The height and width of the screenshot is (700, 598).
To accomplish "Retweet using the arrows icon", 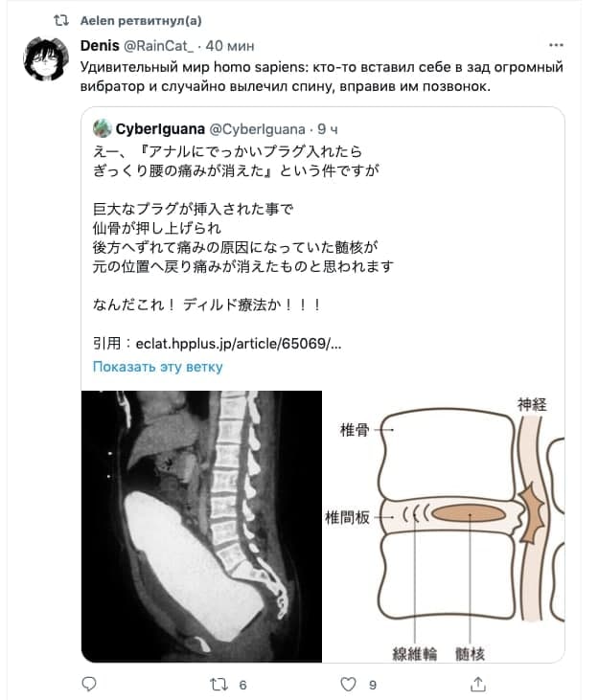I will point(219,684).
